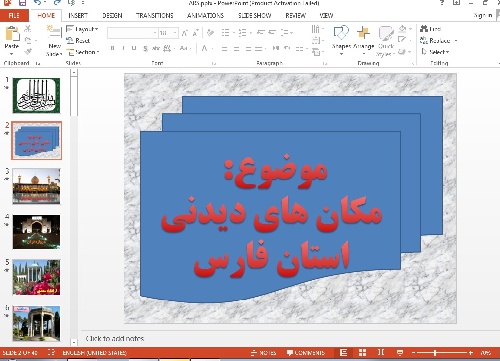Open the Font dialog launcher
The height and width of the screenshot is (361, 500).
[214, 63]
